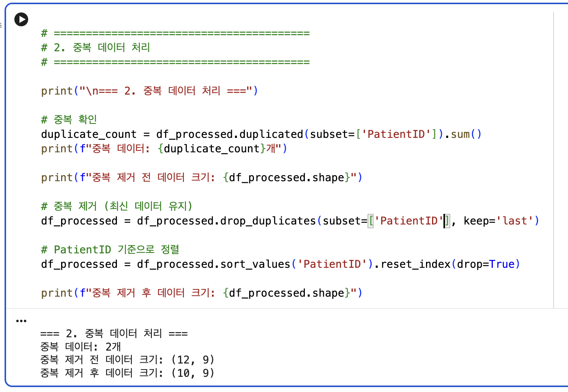Viewport: 568px width, 392px height.
Task: Click the first '# ====' separator comment line
Action: click(175, 33)
